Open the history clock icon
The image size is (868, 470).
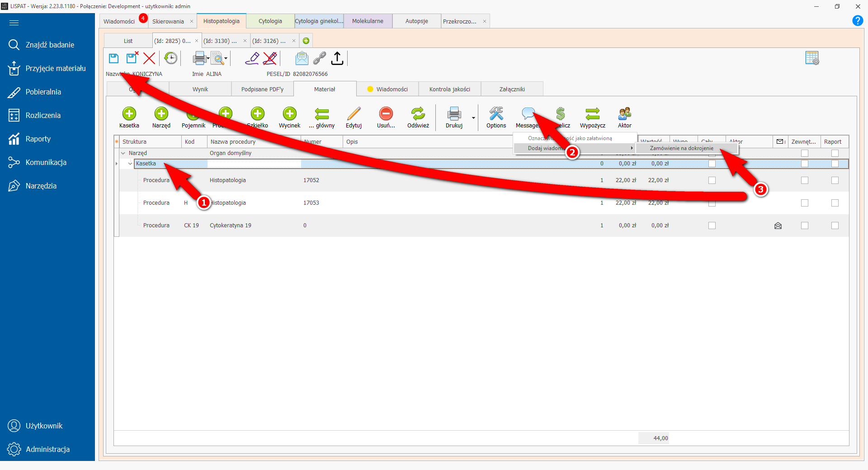[x=171, y=58]
